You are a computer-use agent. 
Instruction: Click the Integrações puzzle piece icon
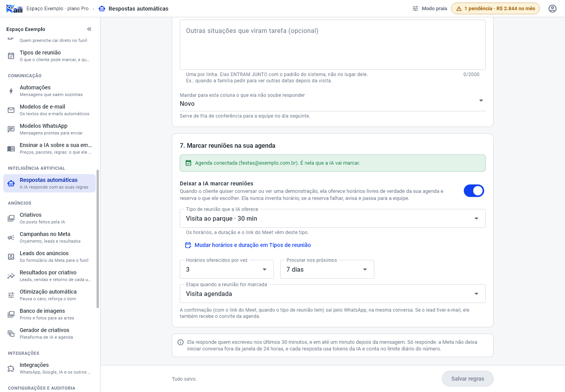[11, 368]
